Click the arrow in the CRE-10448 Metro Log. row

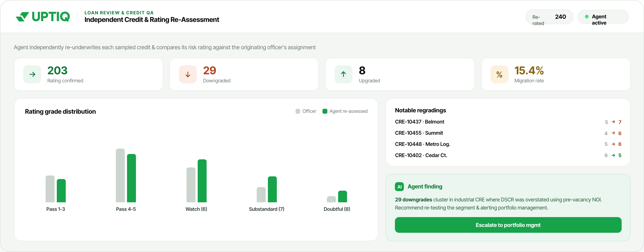pos(613,144)
